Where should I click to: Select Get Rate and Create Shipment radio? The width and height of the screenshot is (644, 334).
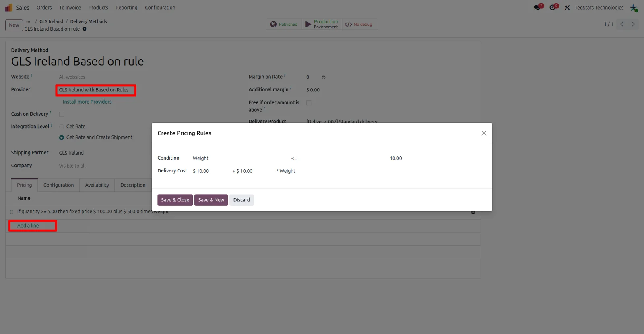pos(62,137)
